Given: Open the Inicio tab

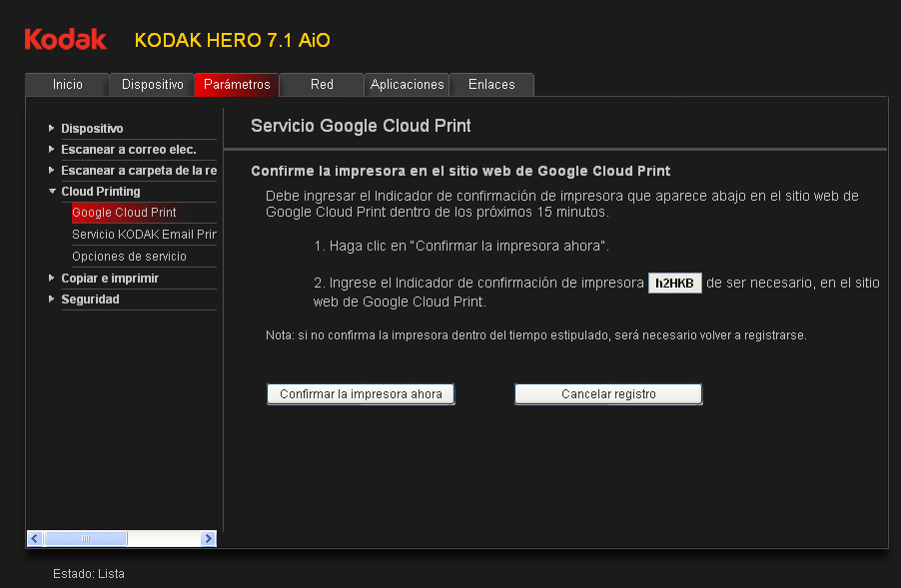Looking at the screenshot, I should 67,85.
